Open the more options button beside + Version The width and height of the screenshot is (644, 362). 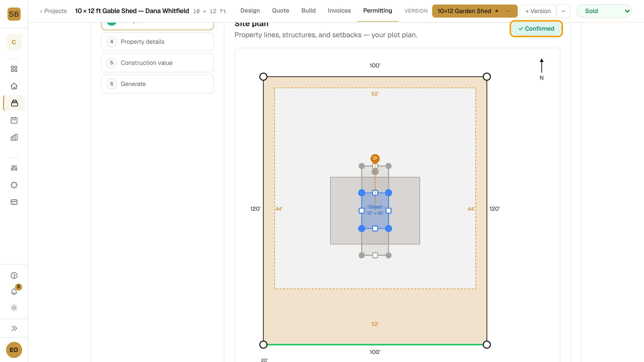tap(563, 11)
